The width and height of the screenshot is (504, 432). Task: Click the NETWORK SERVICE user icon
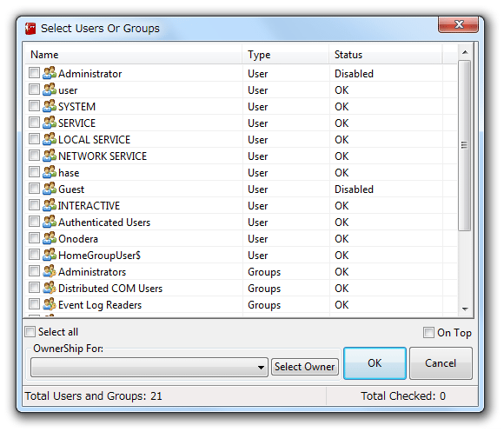pyautogui.click(x=50, y=156)
